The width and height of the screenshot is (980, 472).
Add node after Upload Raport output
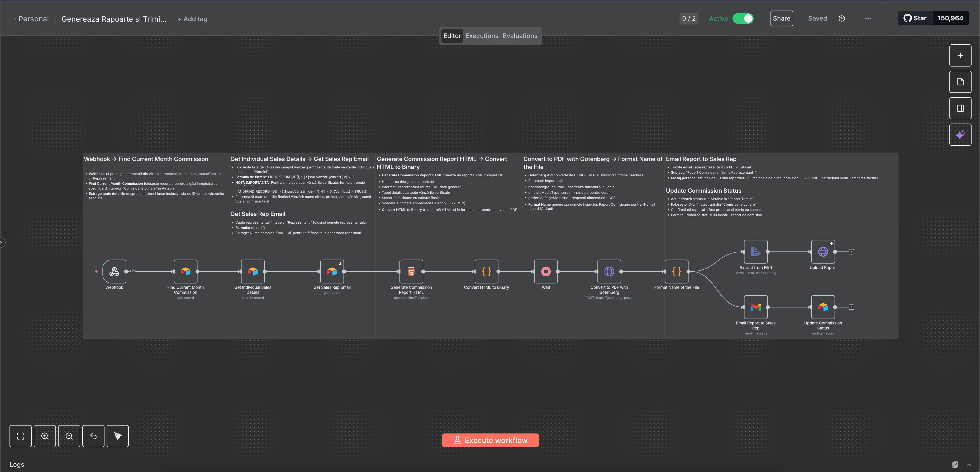[851, 252]
